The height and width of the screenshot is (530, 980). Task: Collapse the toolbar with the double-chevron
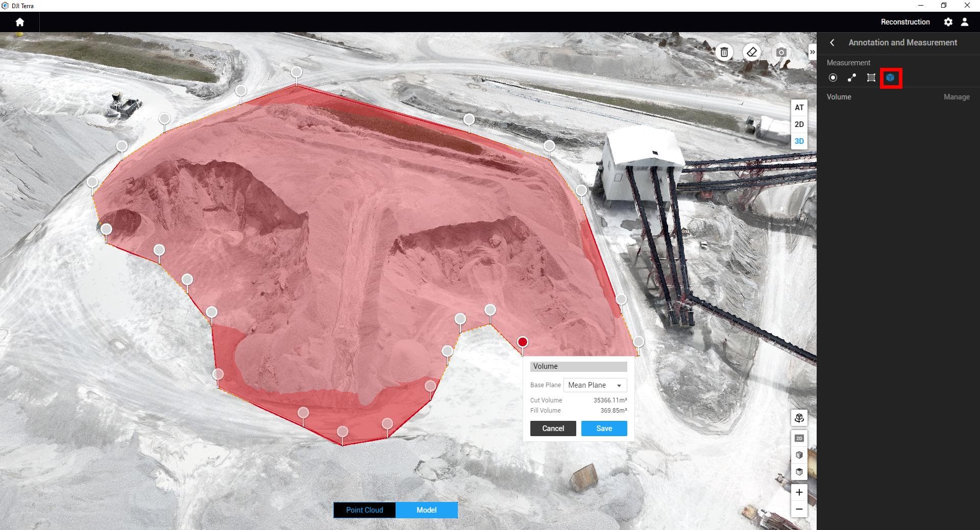(813, 51)
